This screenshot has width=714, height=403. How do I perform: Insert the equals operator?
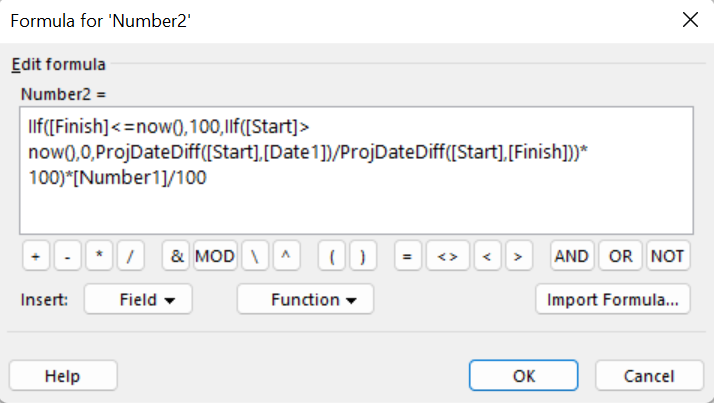tap(408, 256)
